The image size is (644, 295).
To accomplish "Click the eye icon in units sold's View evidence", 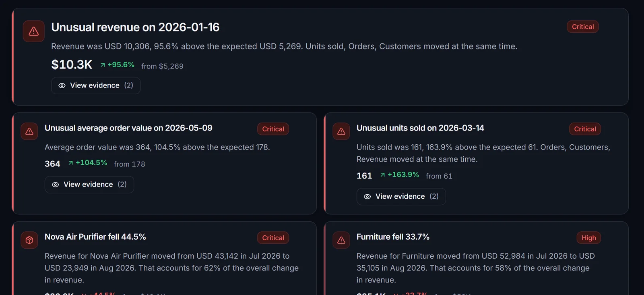I will click(367, 197).
